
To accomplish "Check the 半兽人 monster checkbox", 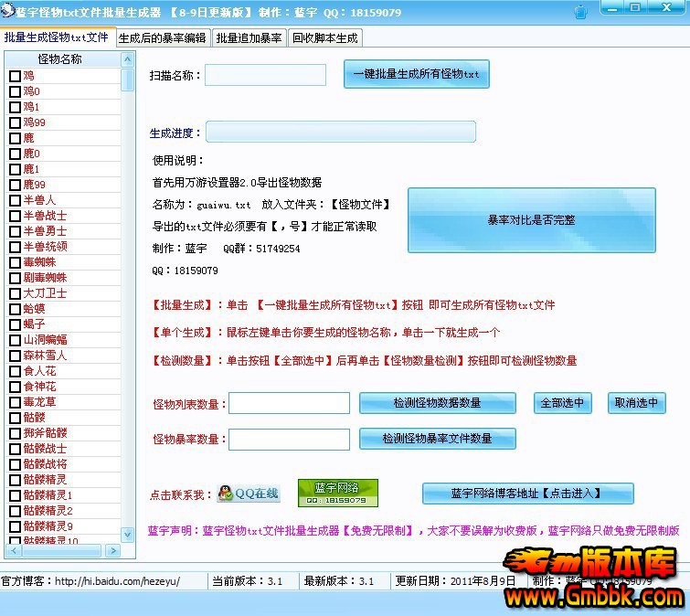I will (x=15, y=201).
